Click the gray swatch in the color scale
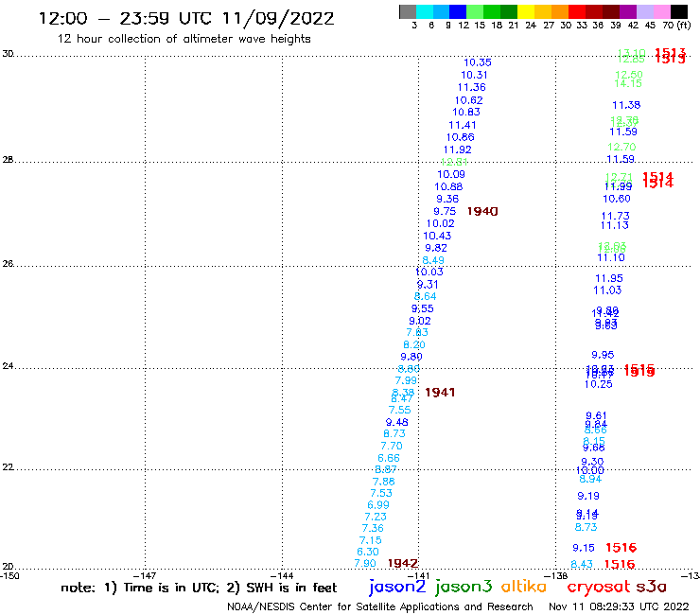The image size is (700, 615). (x=408, y=12)
